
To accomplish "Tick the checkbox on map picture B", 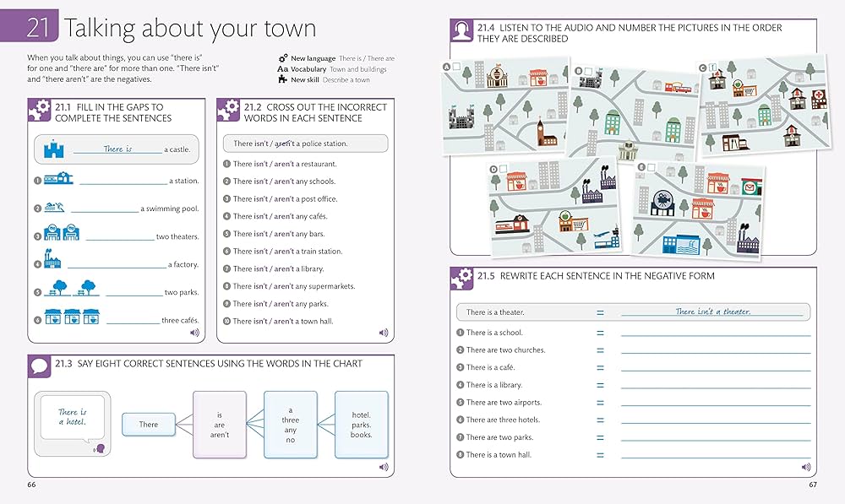I will coord(588,71).
